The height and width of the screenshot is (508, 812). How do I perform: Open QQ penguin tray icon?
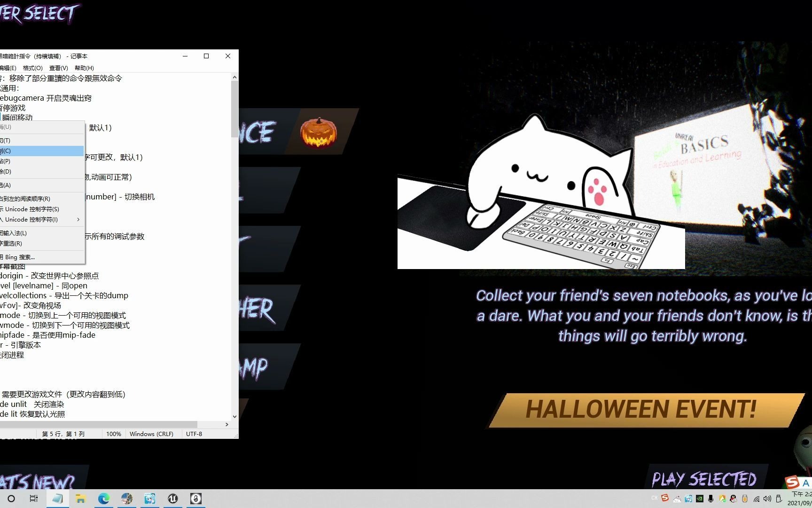point(734,499)
